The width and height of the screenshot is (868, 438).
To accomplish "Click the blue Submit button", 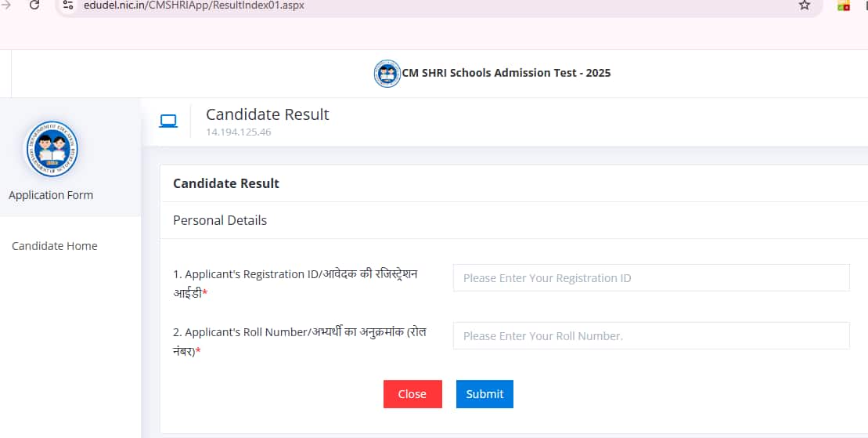I will (x=484, y=393).
